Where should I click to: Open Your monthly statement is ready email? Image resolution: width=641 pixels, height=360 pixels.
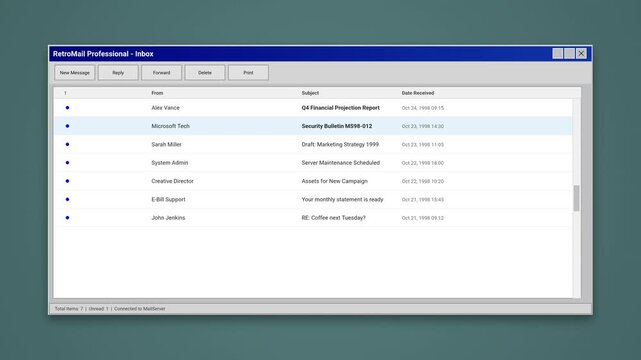(342, 199)
